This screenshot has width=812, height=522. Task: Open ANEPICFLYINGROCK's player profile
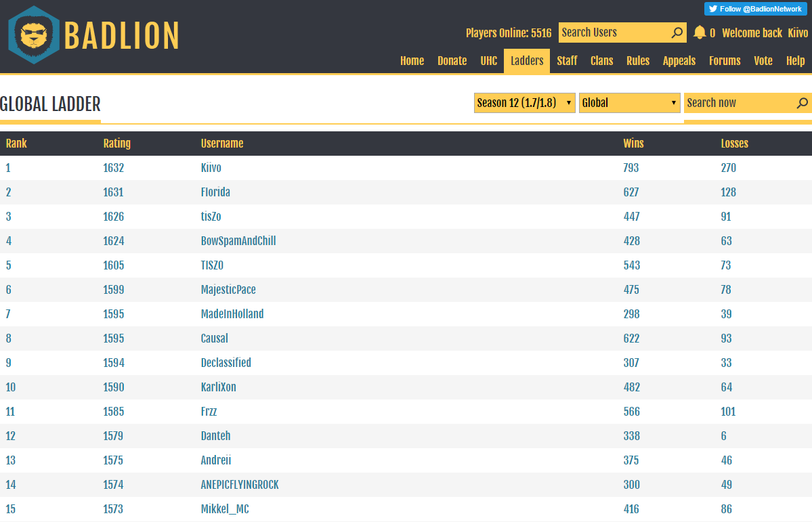pos(240,484)
